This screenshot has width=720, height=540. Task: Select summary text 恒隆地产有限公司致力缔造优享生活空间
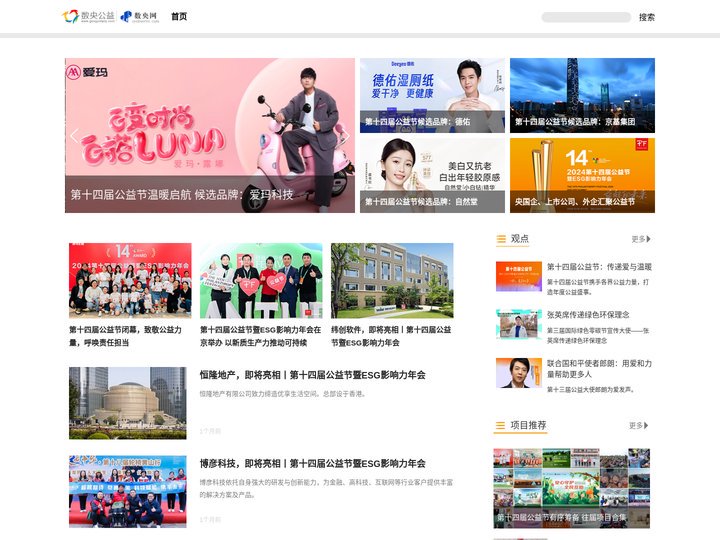[282, 394]
